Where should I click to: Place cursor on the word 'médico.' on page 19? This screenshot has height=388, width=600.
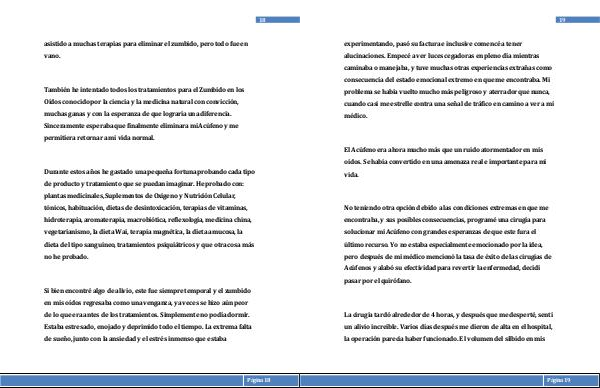tap(355, 116)
